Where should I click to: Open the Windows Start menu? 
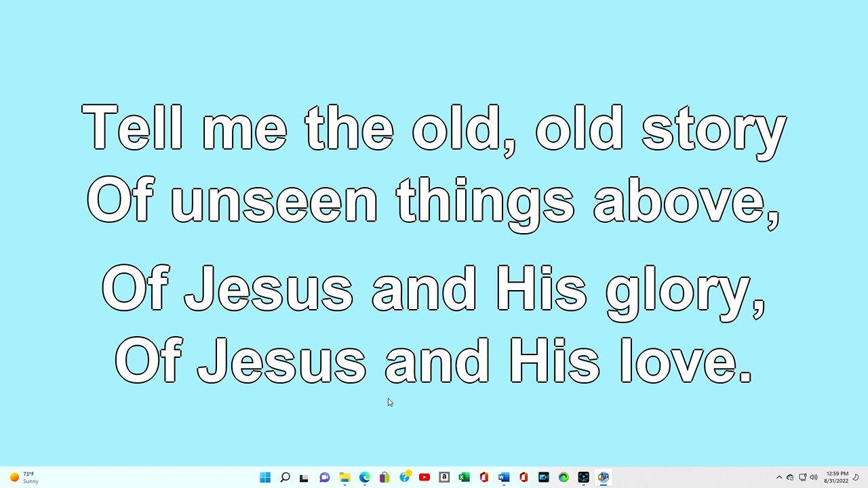point(265,477)
